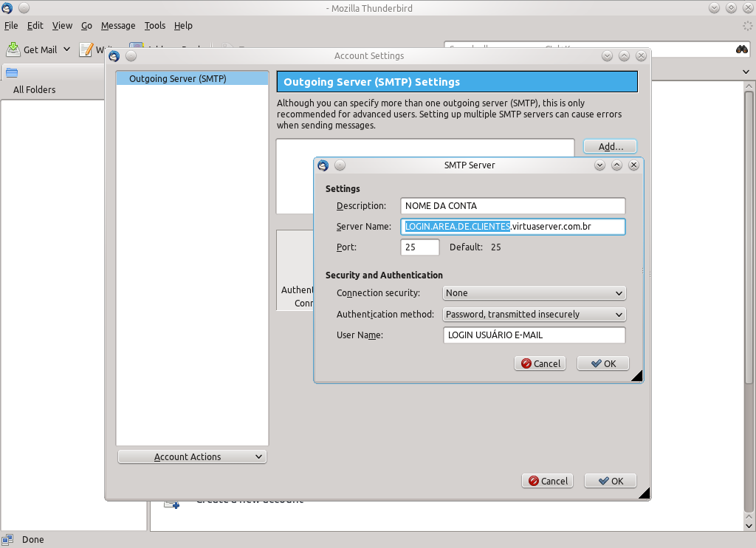Click the scrollbar down arrow at the bottom
This screenshot has height=548, width=756.
tap(749, 527)
